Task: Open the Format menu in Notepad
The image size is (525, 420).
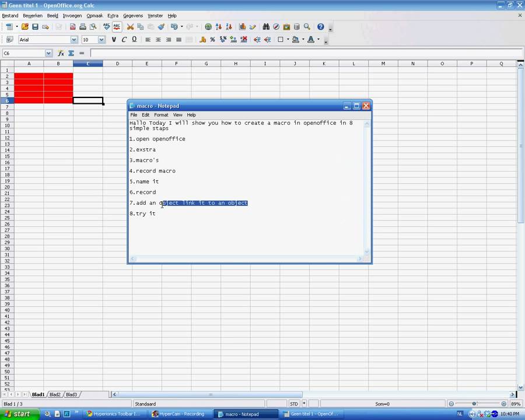Action: pyautogui.click(x=161, y=115)
